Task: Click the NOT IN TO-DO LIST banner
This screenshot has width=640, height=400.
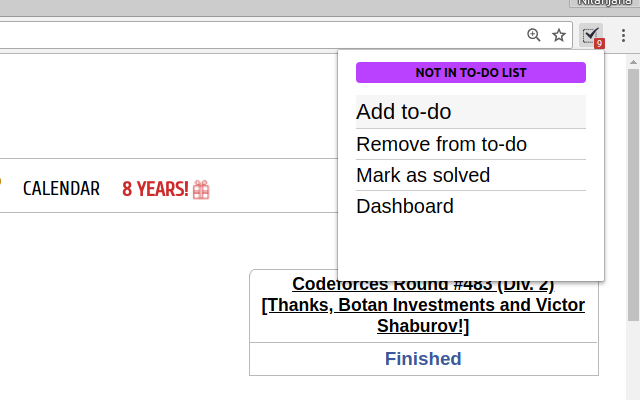Action: tap(471, 72)
